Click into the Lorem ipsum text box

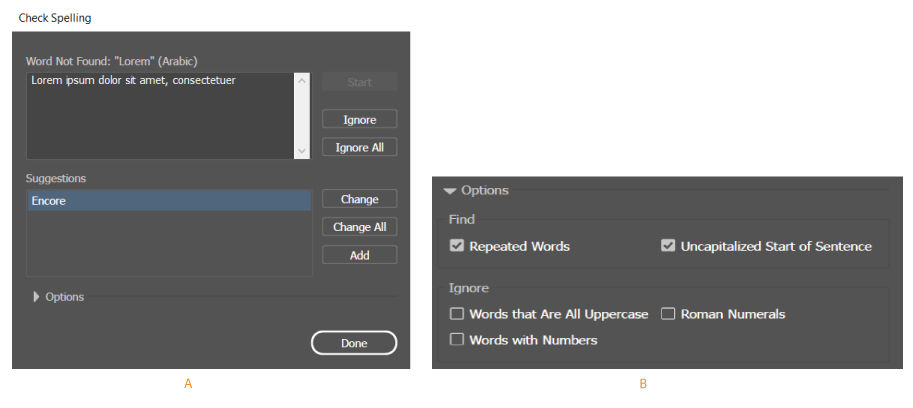tap(160, 115)
